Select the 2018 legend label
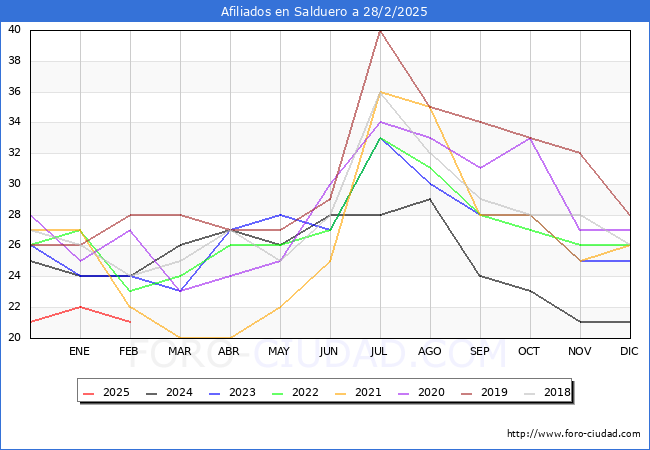Image resolution: width=650 pixels, height=450 pixels. click(x=557, y=392)
